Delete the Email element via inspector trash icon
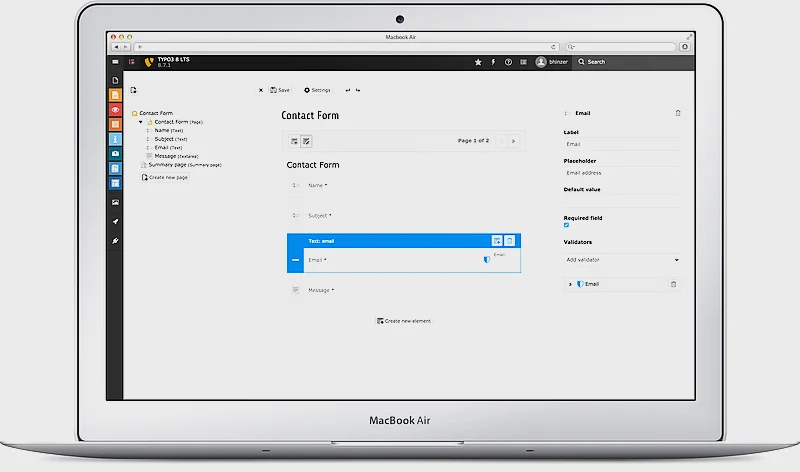This screenshot has width=800, height=472. [x=678, y=113]
